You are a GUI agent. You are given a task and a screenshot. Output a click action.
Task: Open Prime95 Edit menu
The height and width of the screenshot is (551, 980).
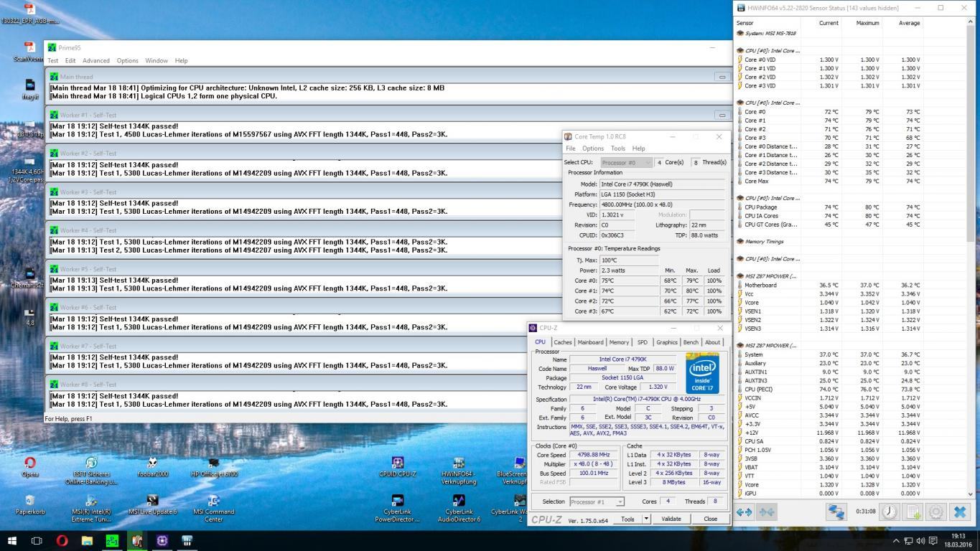tap(70, 61)
